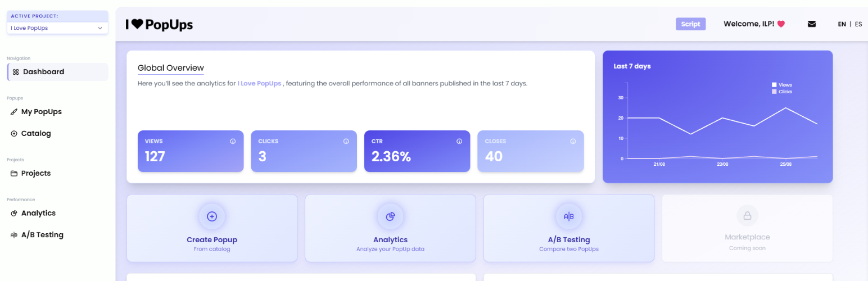The height and width of the screenshot is (281, 868).
Task: Go to Catalog in the sidebar
Action: (x=36, y=134)
